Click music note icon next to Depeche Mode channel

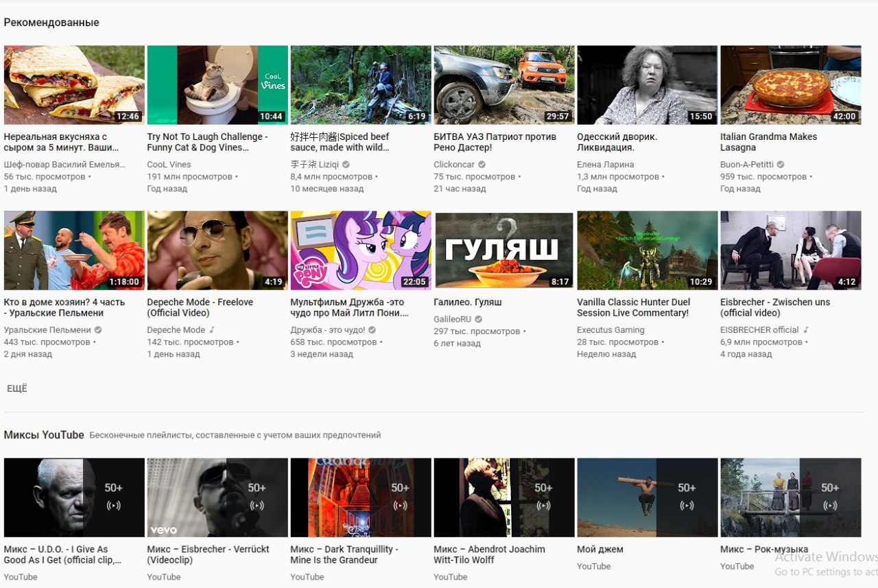212,330
